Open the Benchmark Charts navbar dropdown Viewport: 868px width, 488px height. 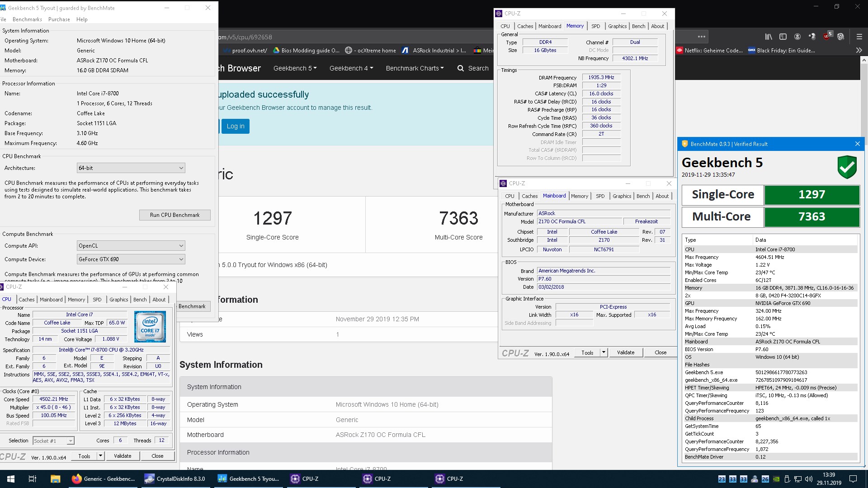click(x=415, y=68)
